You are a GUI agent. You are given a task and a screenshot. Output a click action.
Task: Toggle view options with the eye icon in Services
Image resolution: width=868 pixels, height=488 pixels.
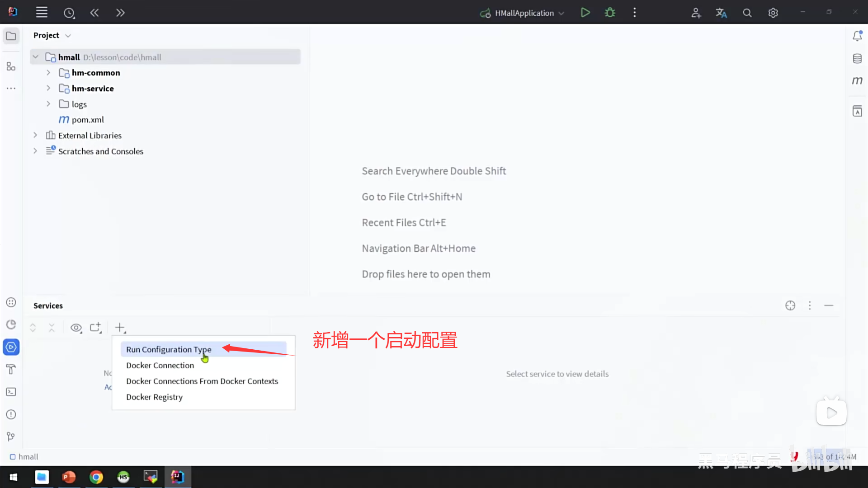coord(76,328)
